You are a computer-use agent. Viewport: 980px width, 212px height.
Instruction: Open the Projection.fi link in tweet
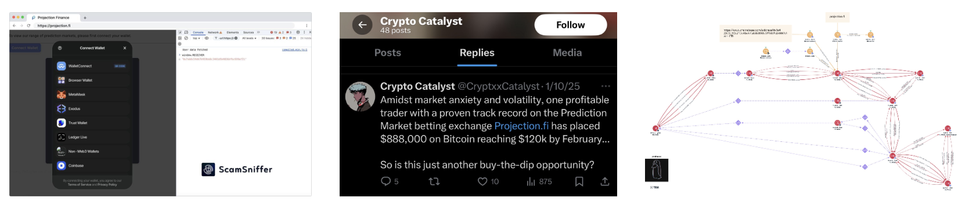click(521, 126)
